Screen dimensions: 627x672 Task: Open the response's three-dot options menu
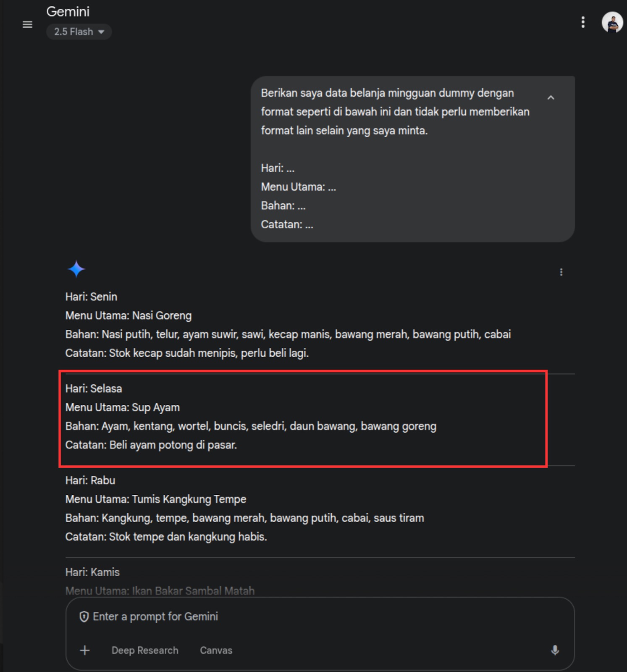(561, 272)
